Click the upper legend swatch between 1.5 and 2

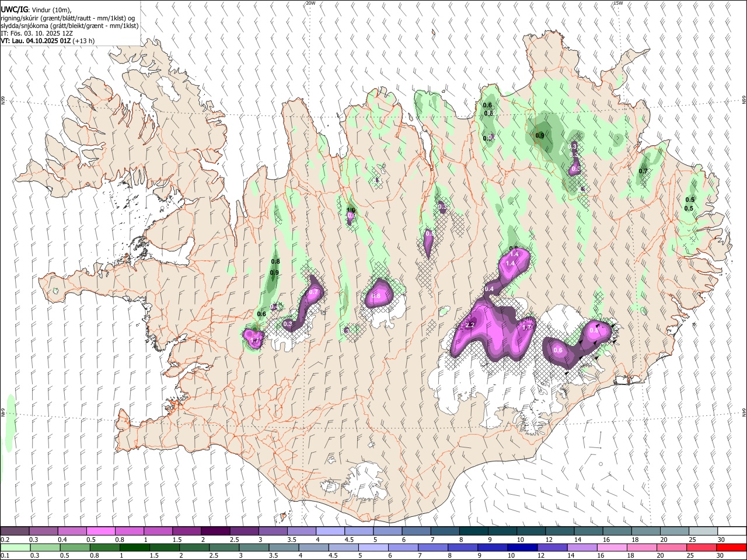[x=186, y=531]
